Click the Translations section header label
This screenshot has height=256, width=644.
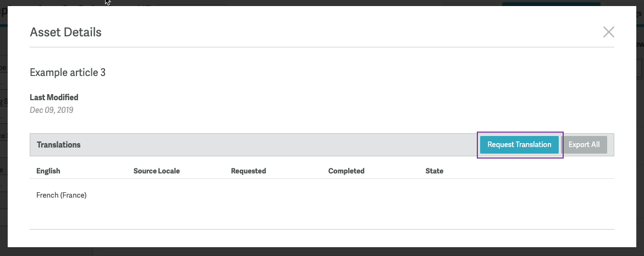pos(58,145)
